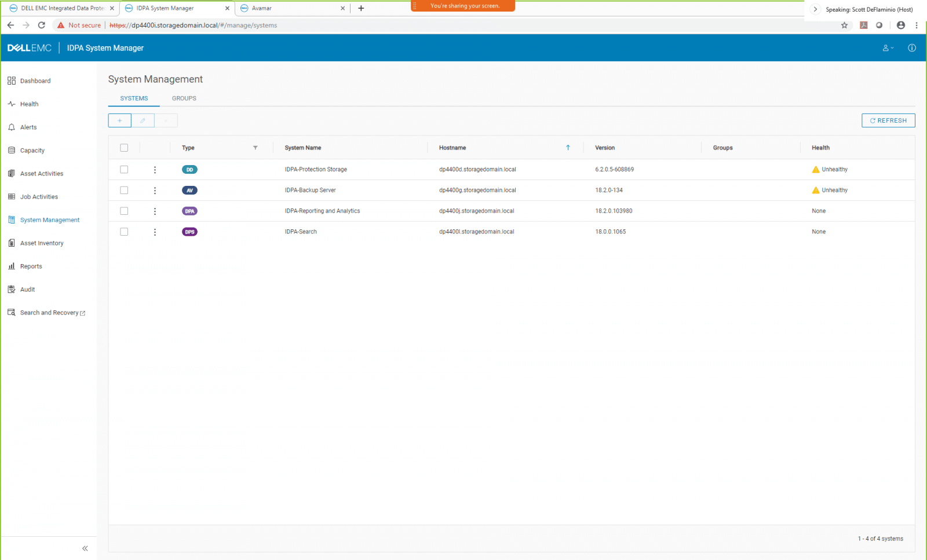This screenshot has height=560, width=927.
Task: Check the IDPA-Backup Server row checkbox
Action: click(124, 191)
